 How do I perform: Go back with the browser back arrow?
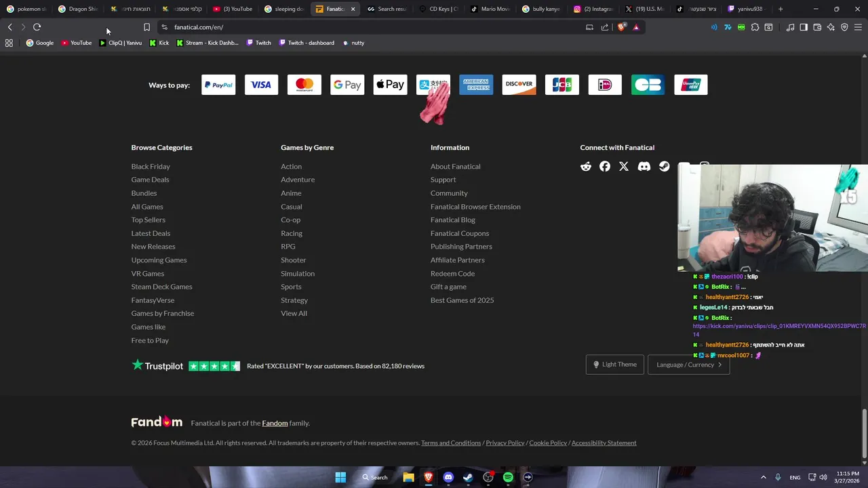(x=9, y=27)
